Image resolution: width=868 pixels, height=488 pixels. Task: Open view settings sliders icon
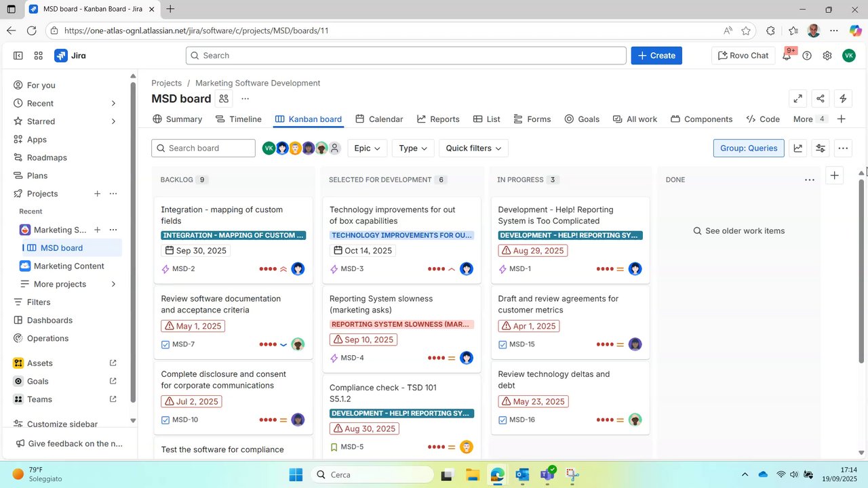point(821,148)
